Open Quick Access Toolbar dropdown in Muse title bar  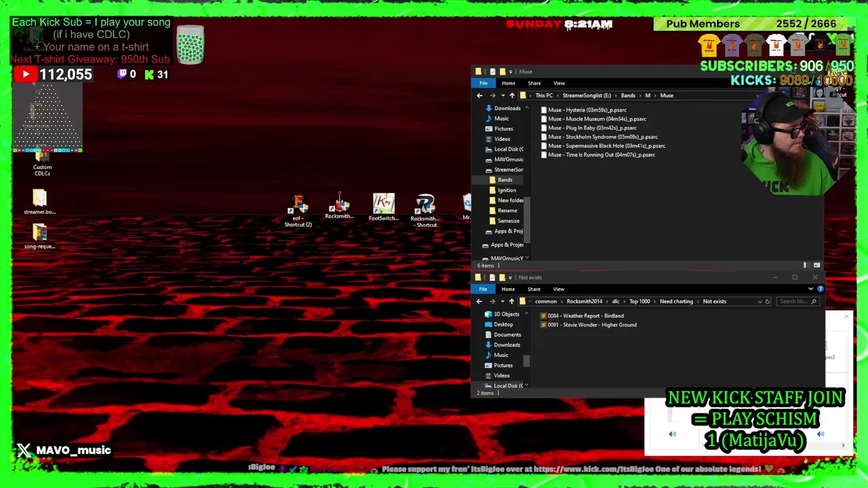pyautogui.click(x=511, y=71)
